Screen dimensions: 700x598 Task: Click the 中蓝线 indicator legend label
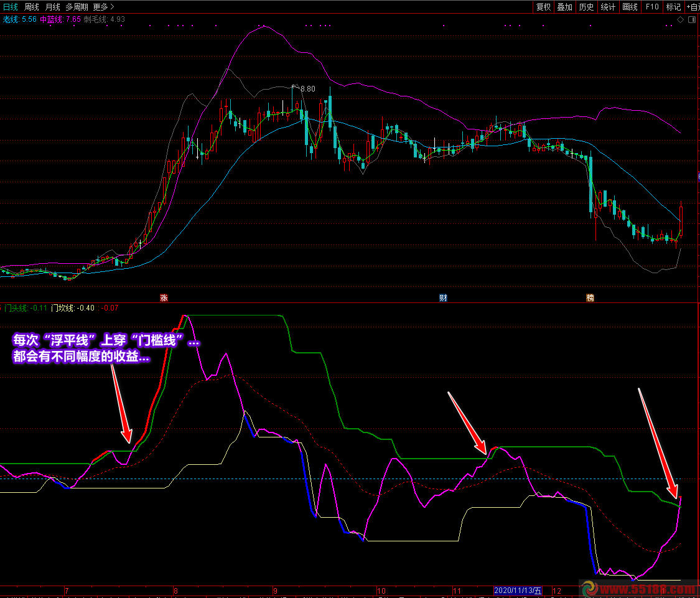click(52, 19)
